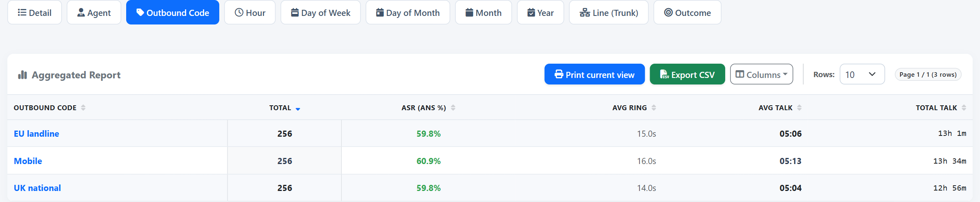Open the Detail tab

coord(35,13)
